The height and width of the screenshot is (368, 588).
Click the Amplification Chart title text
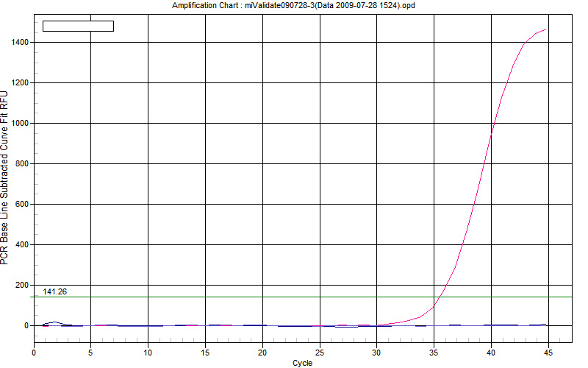(293, 6)
